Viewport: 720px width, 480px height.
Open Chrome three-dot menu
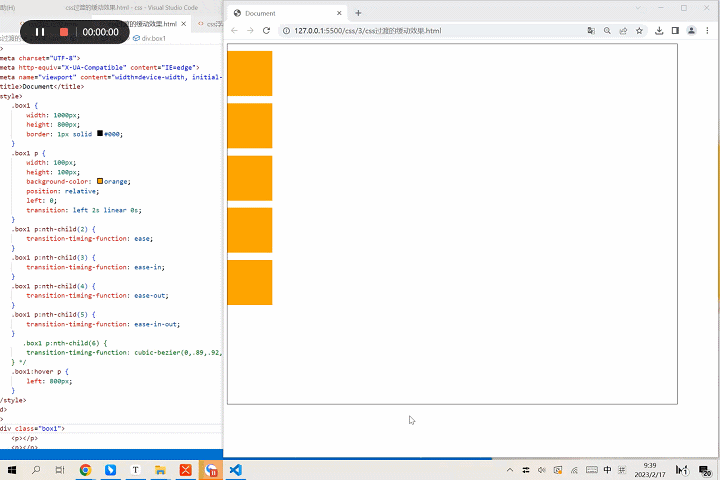point(707,31)
